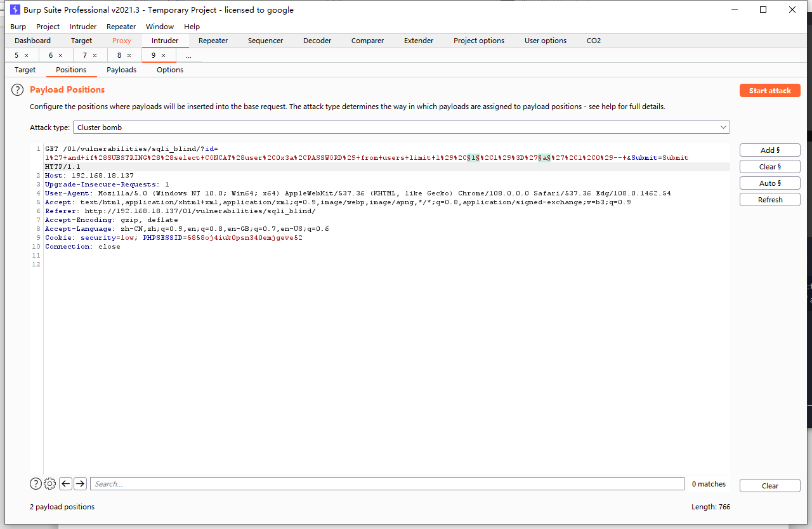Go to previous match with the left arrow
This screenshot has width=812, height=529.
(65, 484)
